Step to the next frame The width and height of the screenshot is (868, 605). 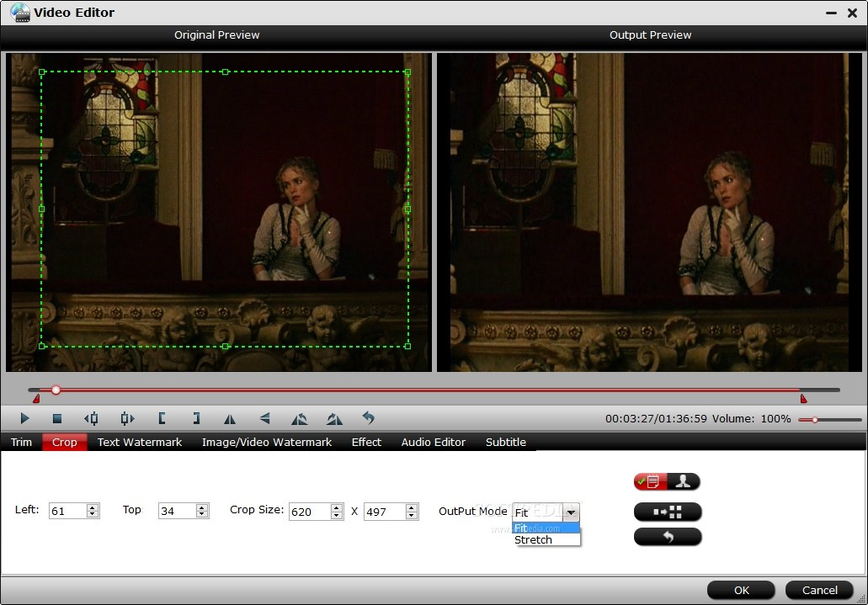[127, 418]
